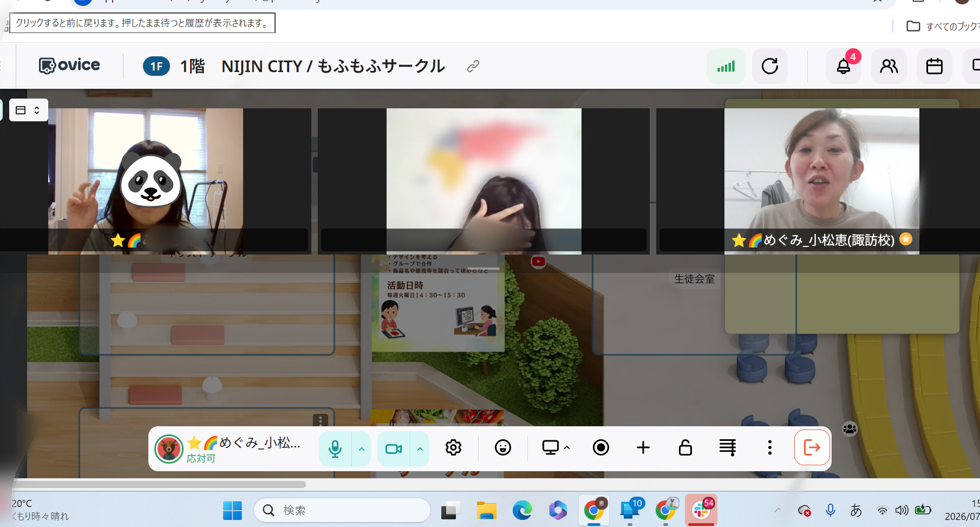Open the calendar icon in header

pos(935,66)
